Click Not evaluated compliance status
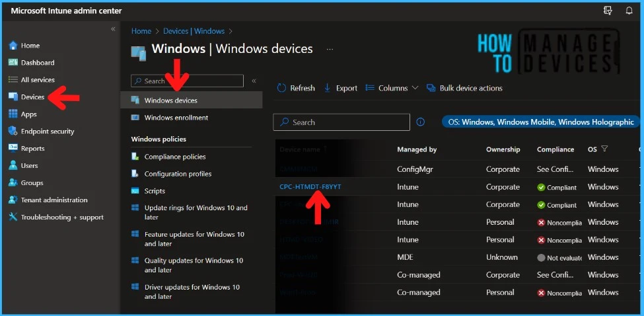644x316 pixels. tap(559, 258)
